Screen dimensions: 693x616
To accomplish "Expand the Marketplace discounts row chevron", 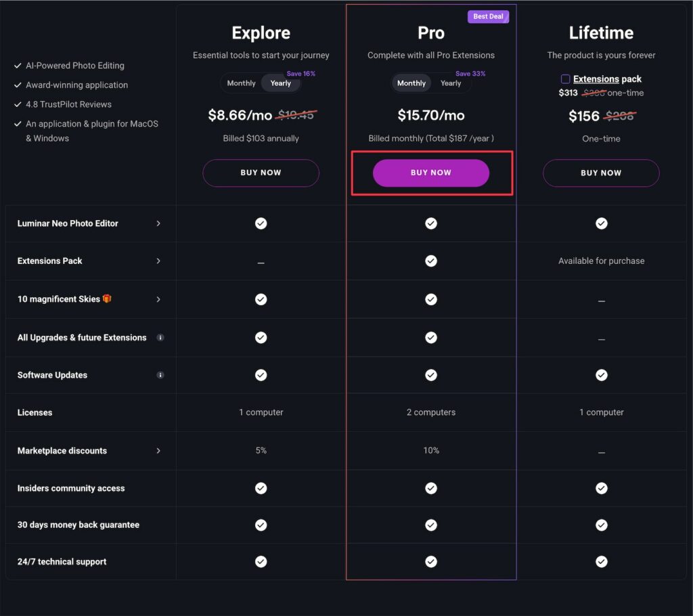I will point(158,451).
